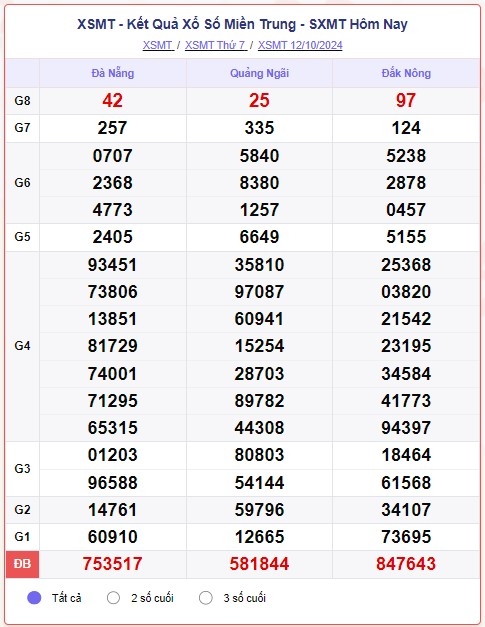Image resolution: width=485 pixels, height=627 pixels.
Task: Select the '3 số cuối' radio button
Action: 206,598
